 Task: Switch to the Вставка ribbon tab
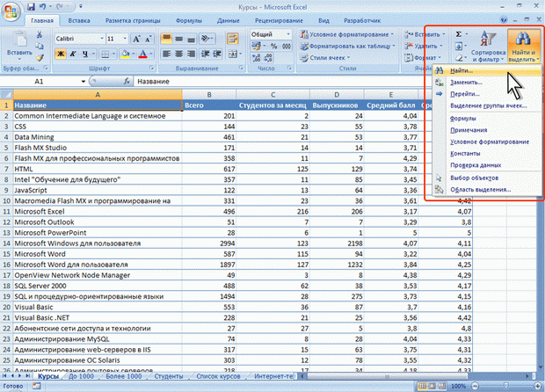tap(79, 20)
